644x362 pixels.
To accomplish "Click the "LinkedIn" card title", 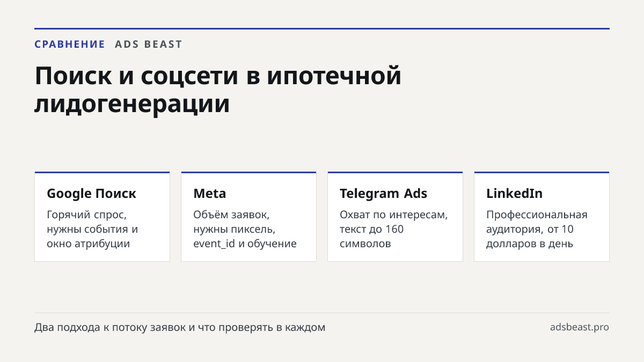I will pyautogui.click(x=514, y=194).
